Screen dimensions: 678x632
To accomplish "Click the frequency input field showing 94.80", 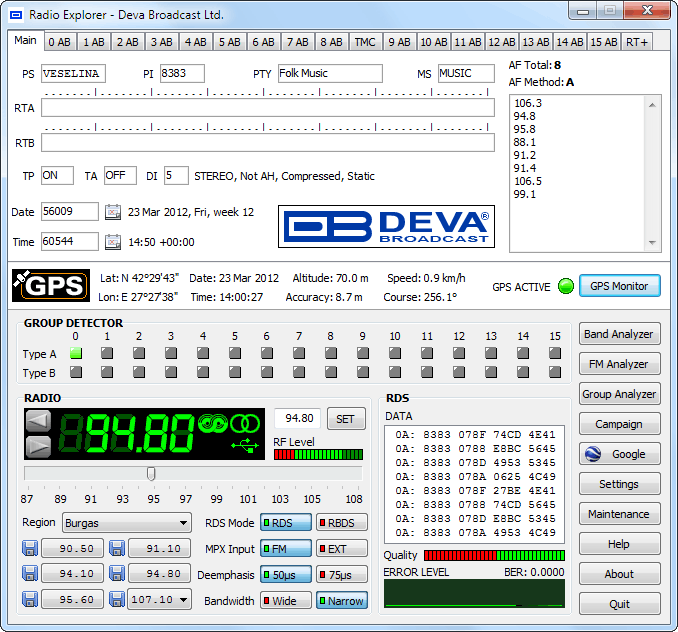I will point(299,419).
